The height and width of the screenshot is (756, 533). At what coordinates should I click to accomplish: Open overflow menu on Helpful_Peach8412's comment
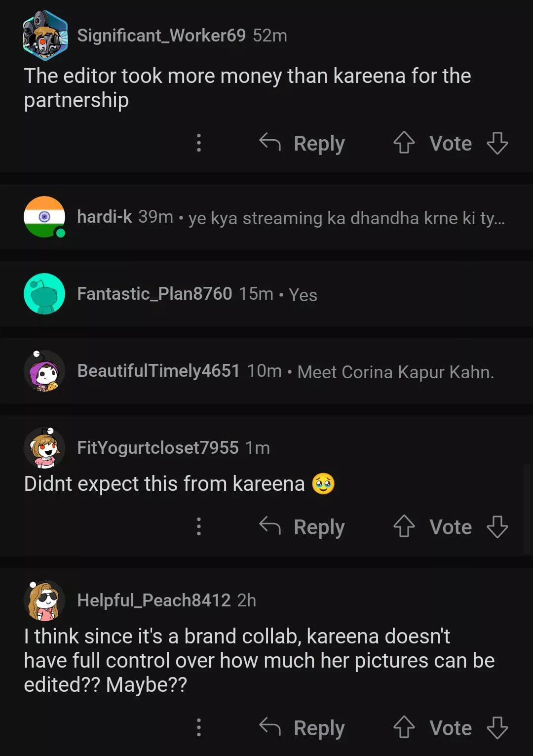pos(199,727)
